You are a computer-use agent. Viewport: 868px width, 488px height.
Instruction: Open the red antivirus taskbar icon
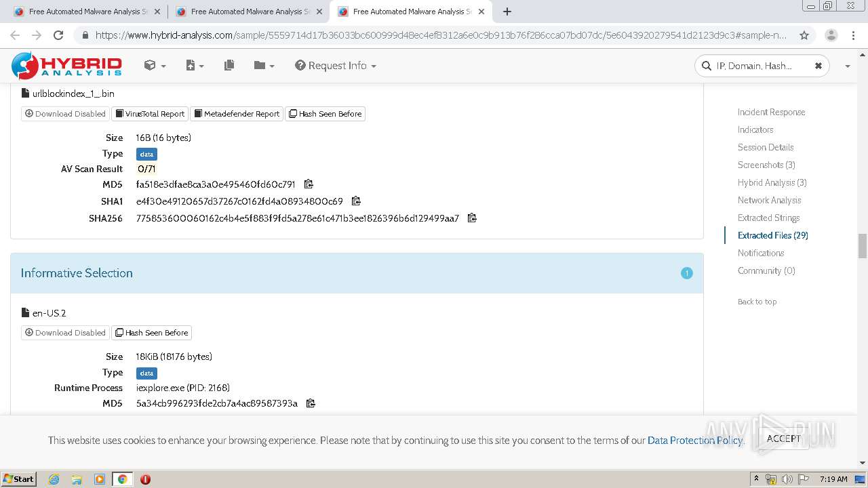(x=145, y=479)
